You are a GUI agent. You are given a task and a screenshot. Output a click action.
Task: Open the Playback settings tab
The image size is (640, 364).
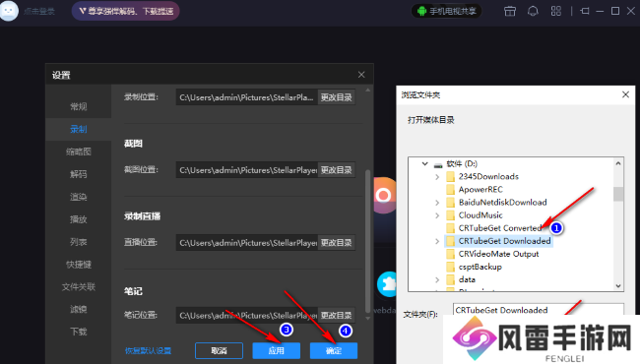pos(79,219)
